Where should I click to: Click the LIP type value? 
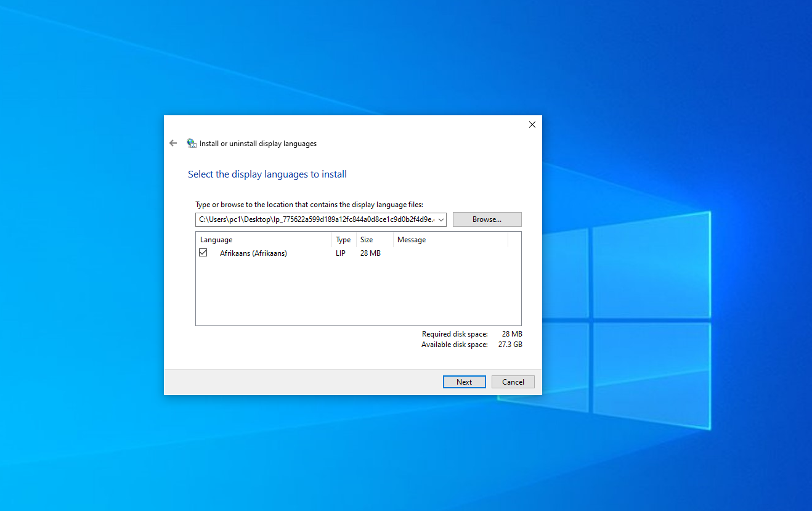coord(341,253)
